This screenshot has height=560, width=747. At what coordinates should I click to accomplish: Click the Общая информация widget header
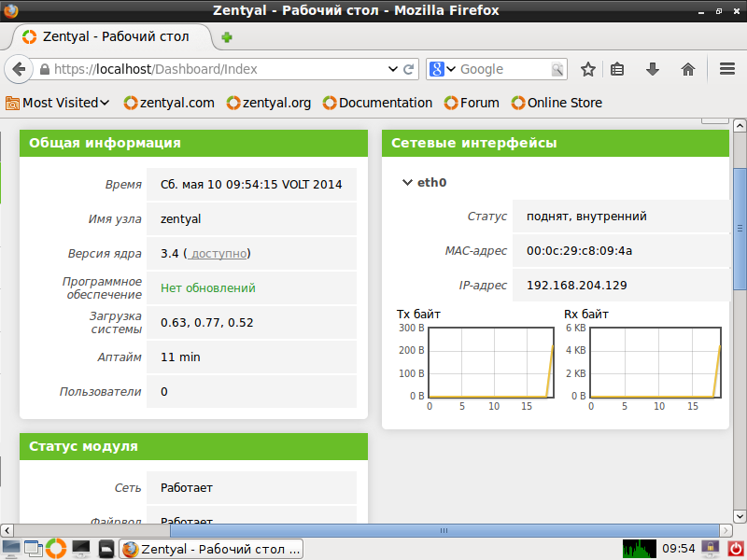193,143
